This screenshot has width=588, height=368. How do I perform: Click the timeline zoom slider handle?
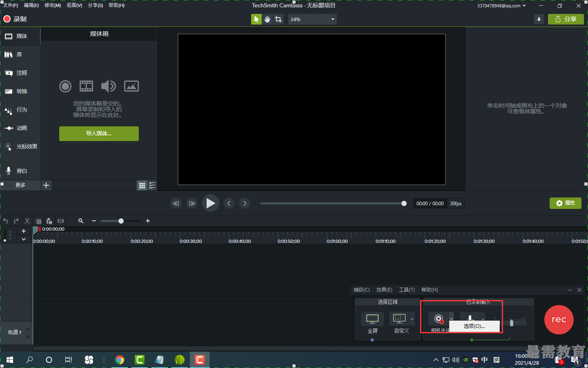(121, 221)
